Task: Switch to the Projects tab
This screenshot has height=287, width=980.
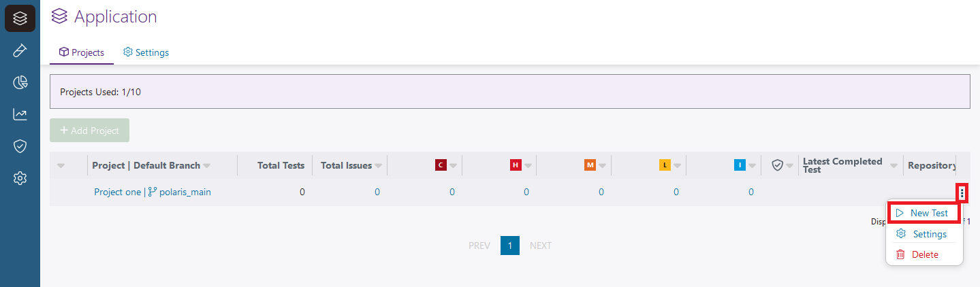Action: click(x=82, y=52)
